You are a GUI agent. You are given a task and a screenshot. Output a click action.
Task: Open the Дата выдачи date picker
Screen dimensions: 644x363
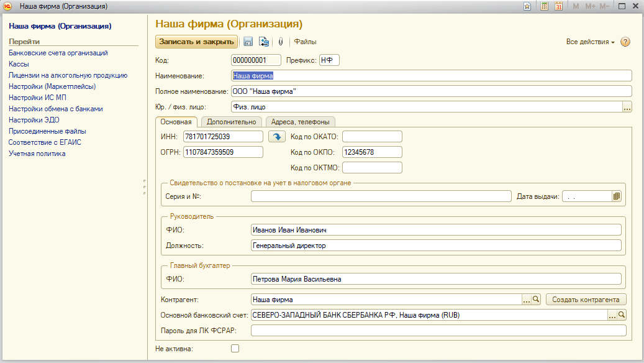coord(617,196)
